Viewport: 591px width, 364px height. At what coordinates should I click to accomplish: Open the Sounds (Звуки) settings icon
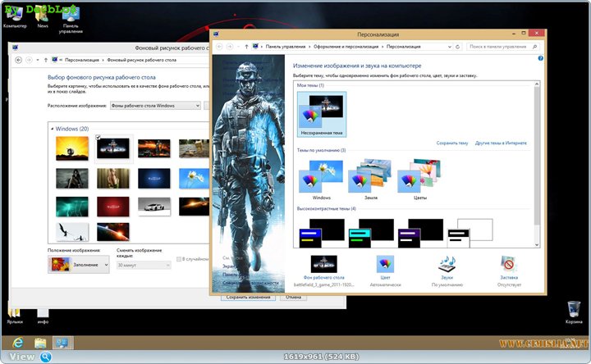(447, 265)
